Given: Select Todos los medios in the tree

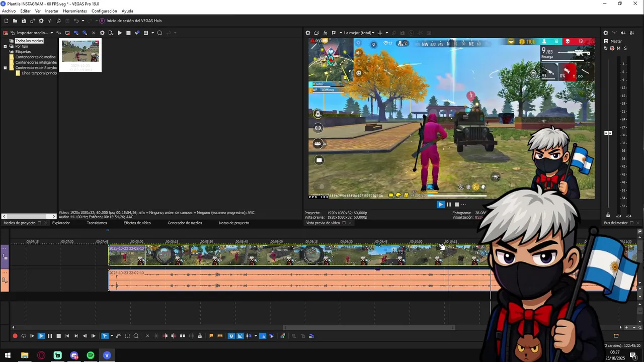Looking at the screenshot, I should pos(29,41).
